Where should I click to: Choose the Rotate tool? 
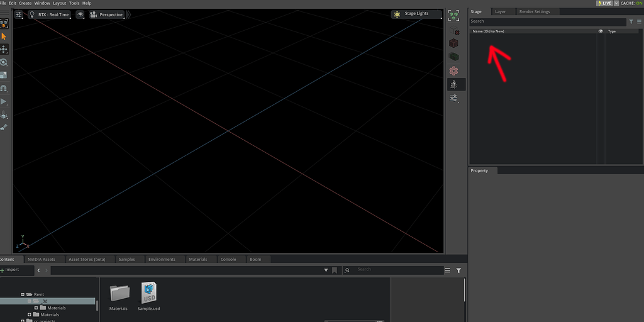pyautogui.click(x=4, y=62)
